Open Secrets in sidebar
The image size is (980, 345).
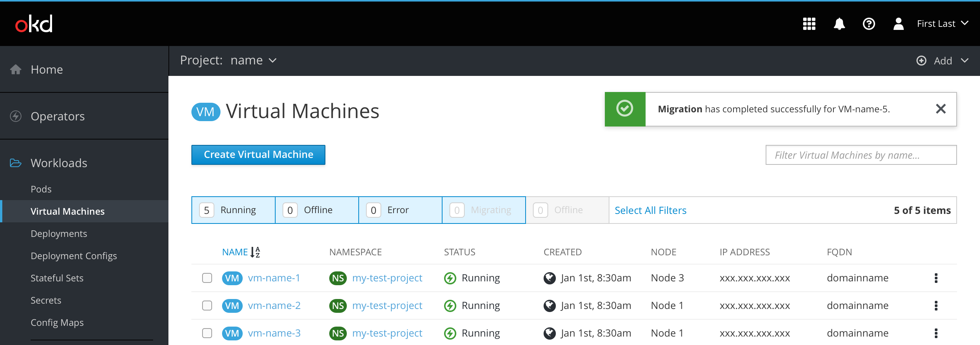[46, 300]
